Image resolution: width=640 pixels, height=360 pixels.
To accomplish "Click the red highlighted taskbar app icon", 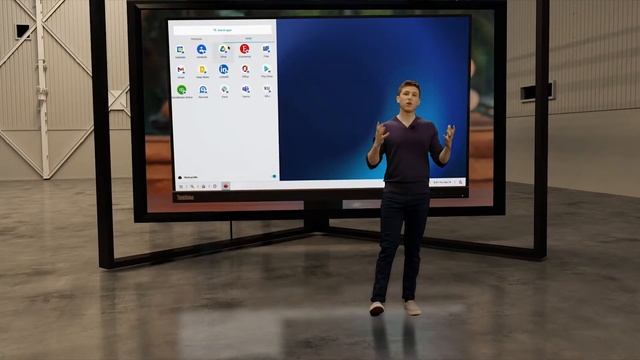I will click(x=225, y=186).
